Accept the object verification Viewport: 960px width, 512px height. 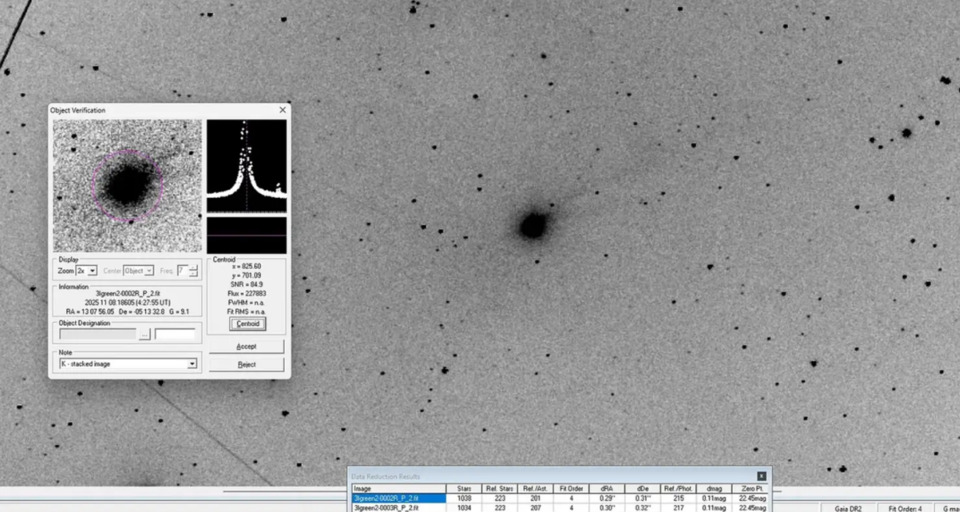pyautogui.click(x=246, y=346)
